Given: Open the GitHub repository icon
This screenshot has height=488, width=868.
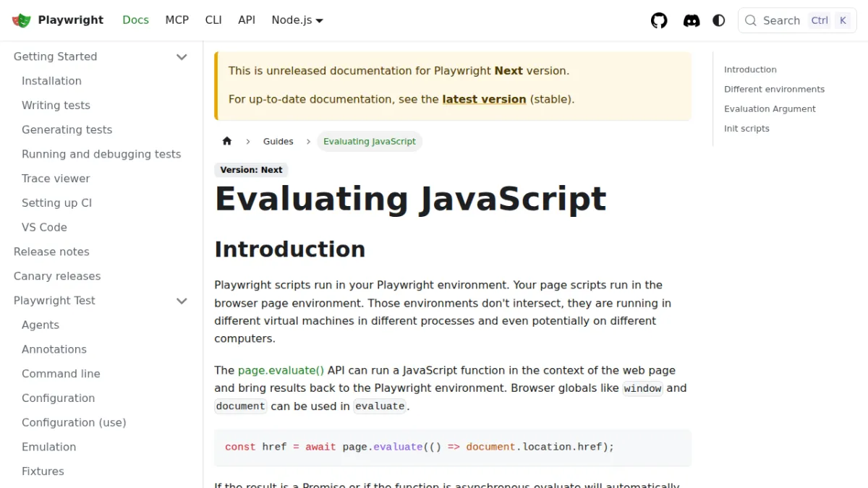Looking at the screenshot, I should coord(659,20).
